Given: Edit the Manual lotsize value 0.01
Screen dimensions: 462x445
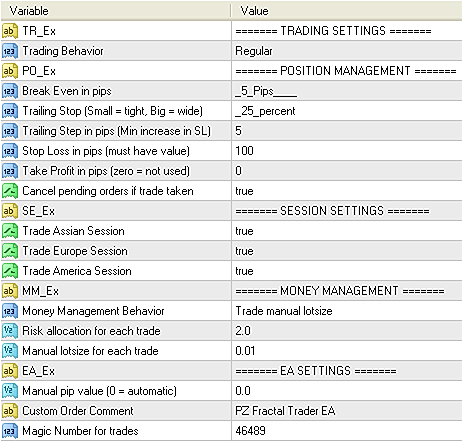Looking at the screenshot, I should pos(347,351).
